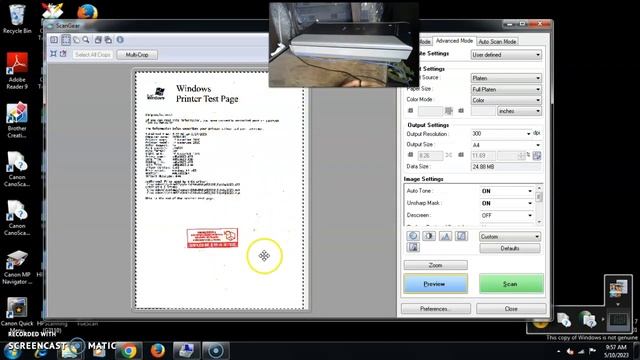Open the Final Review icon button

click(413, 247)
